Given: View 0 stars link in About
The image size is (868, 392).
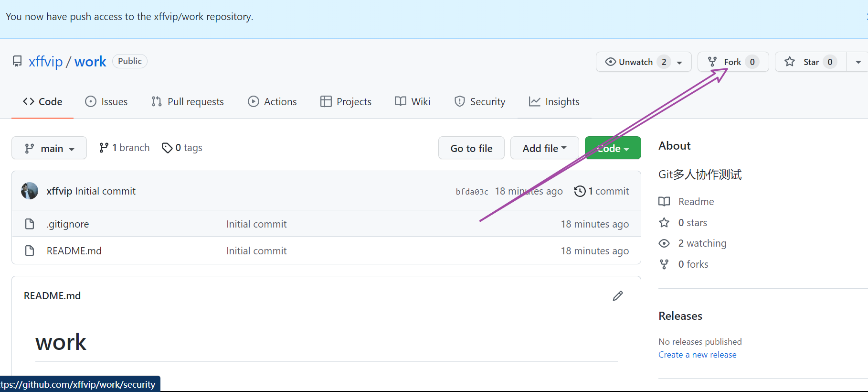Looking at the screenshot, I should (692, 223).
